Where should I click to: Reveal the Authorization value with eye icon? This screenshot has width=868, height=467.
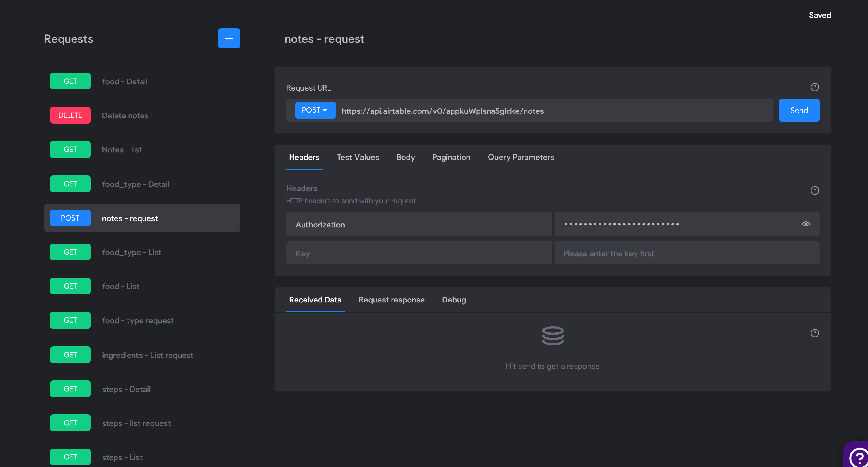806,224
